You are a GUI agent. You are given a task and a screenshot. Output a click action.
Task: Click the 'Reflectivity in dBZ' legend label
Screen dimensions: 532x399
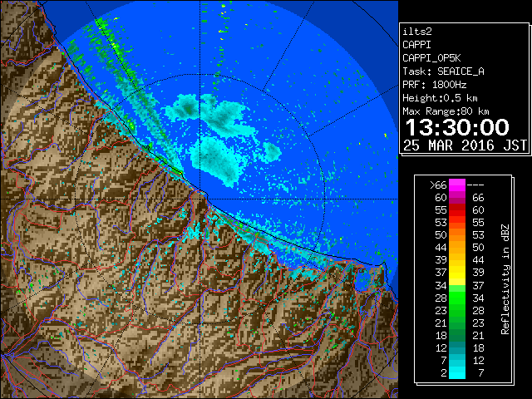pyautogui.click(x=505, y=279)
